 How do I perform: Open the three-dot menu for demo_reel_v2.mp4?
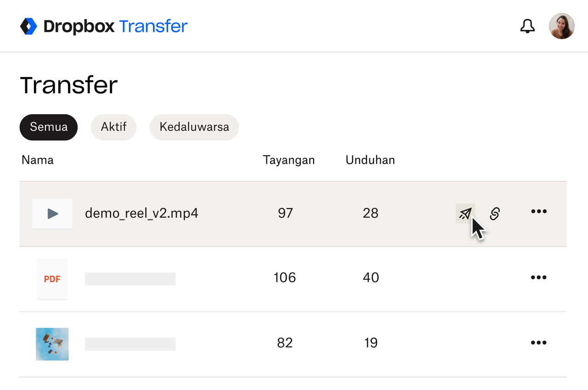538,212
